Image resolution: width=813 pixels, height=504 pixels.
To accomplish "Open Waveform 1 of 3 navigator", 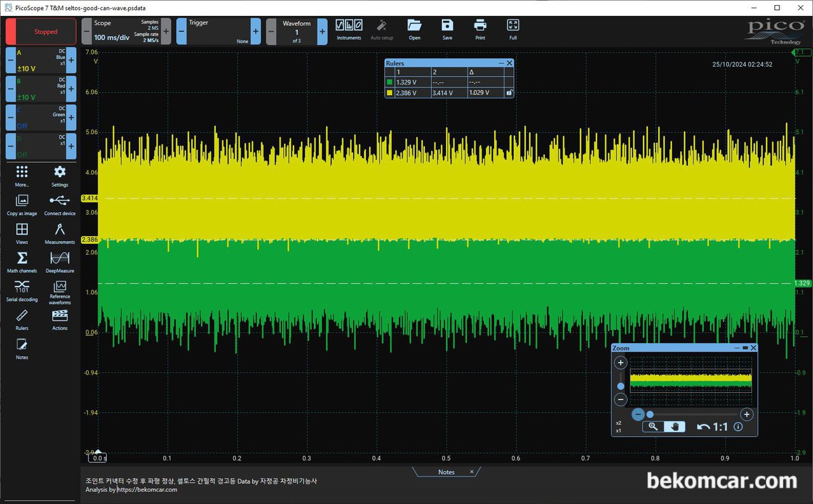I will [x=297, y=31].
